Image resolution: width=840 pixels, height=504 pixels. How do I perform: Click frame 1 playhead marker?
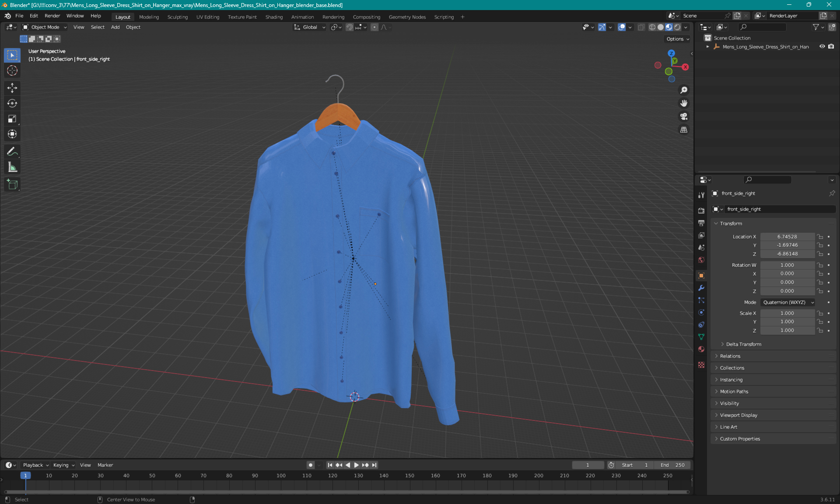coord(25,476)
